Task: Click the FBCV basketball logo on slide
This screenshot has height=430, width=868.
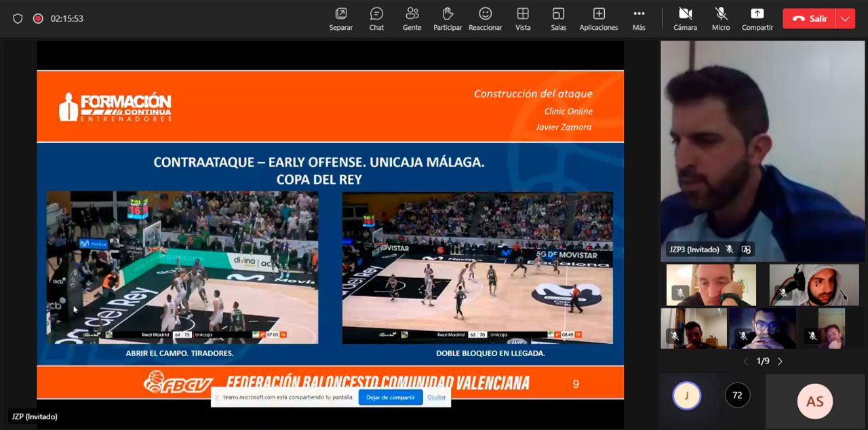Action: pos(178,382)
